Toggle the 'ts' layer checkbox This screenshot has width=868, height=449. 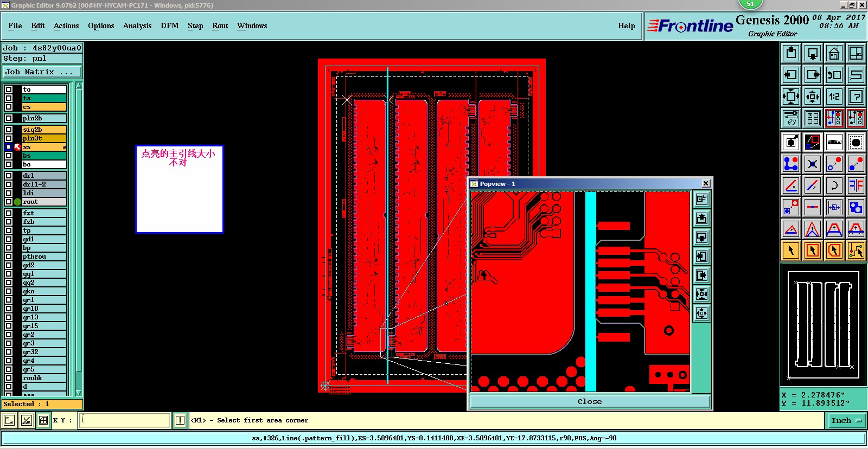coord(9,98)
